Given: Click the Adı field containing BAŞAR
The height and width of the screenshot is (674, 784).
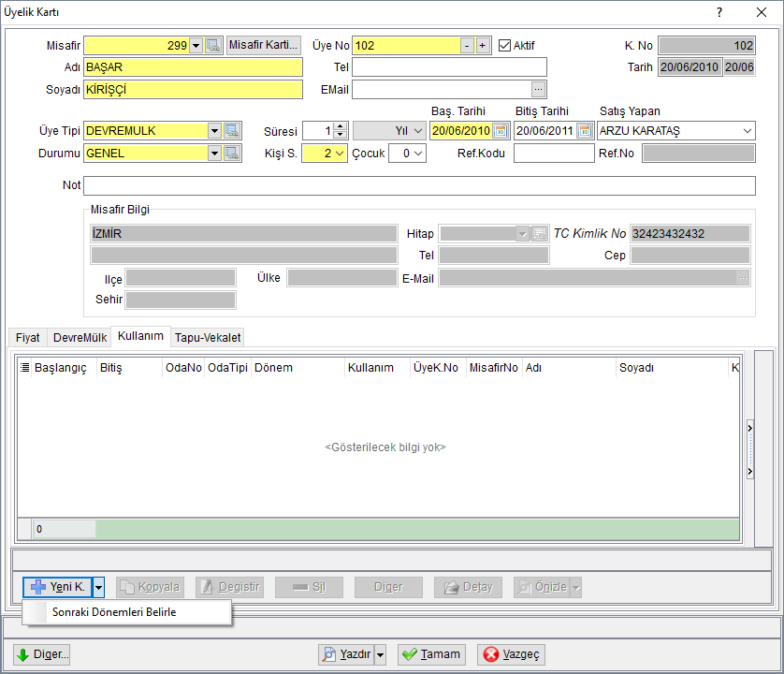Looking at the screenshot, I should coord(193,67).
